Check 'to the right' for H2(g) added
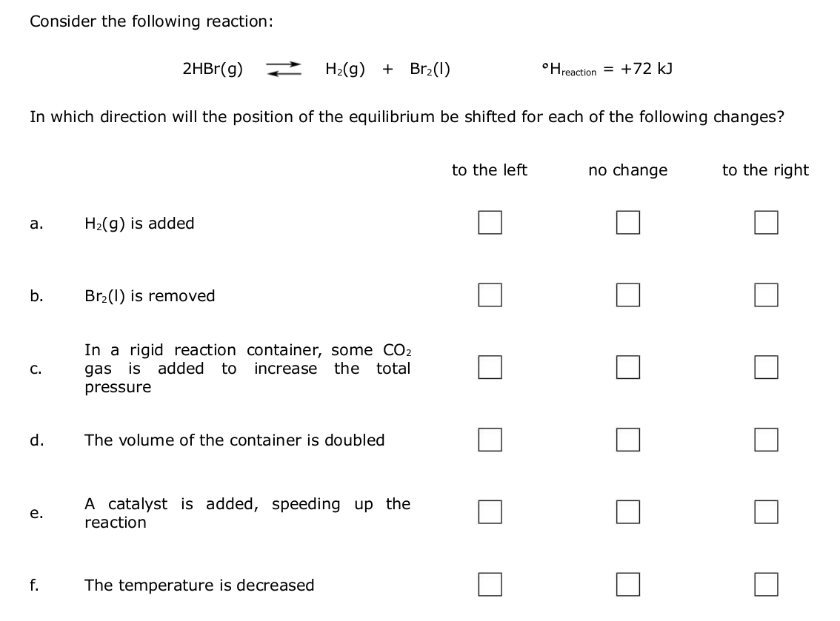This screenshot has width=840, height=621. pos(766,222)
